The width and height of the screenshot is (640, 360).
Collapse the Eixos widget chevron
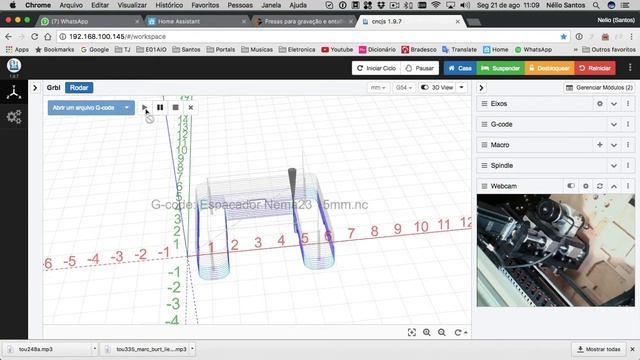[x=614, y=104]
